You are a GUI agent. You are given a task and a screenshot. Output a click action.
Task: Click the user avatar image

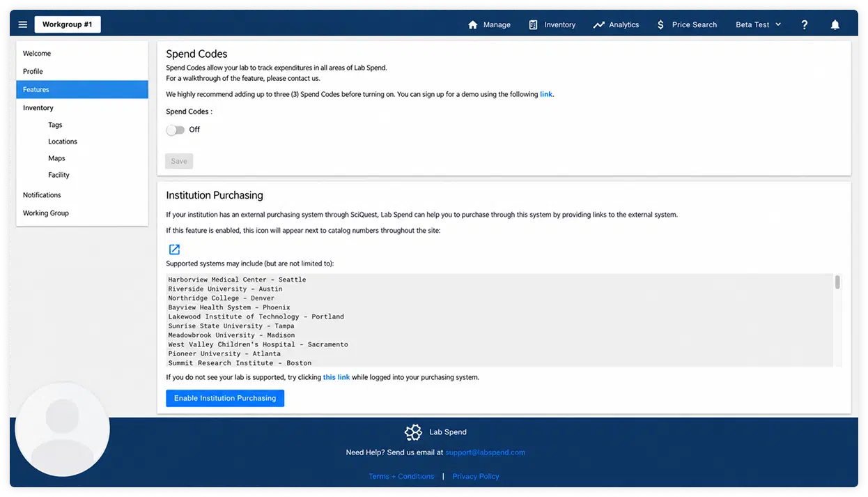(63, 429)
